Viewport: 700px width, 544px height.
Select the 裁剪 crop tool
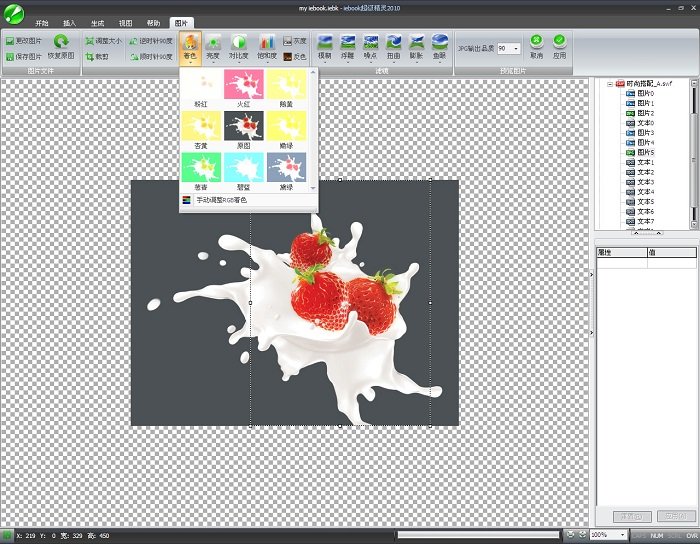[97, 57]
